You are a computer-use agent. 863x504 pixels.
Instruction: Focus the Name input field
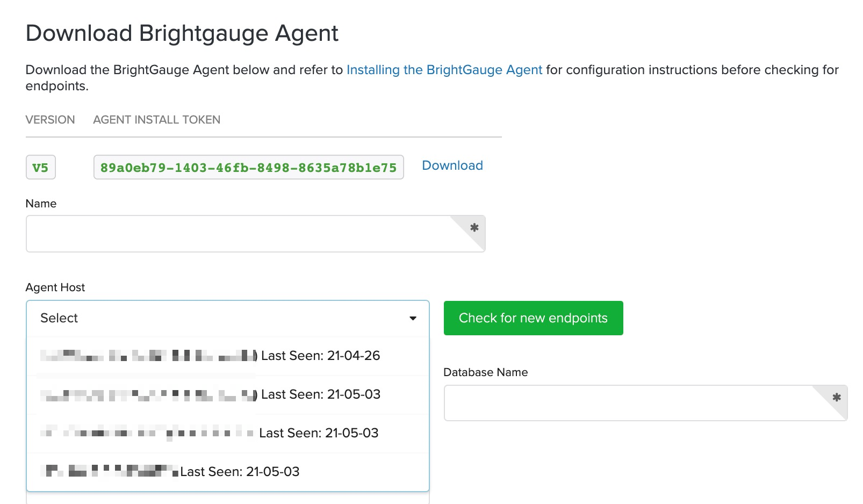pyautogui.click(x=255, y=234)
